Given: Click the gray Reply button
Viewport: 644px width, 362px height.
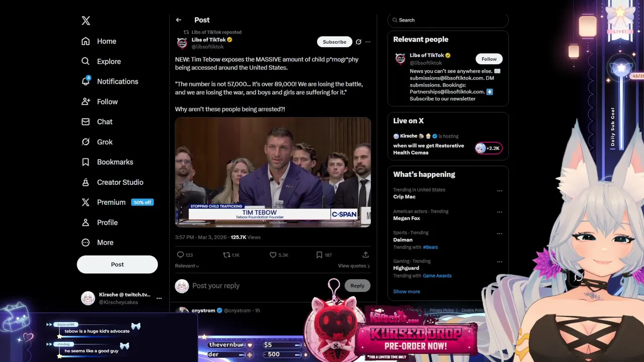Looking at the screenshot, I should tap(357, 286).
